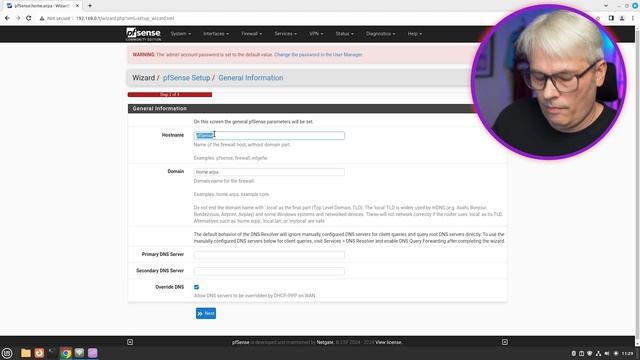Screen dimensions: 640x360
Task: Click the browser address bar URL
Action: tap(125, 18)
